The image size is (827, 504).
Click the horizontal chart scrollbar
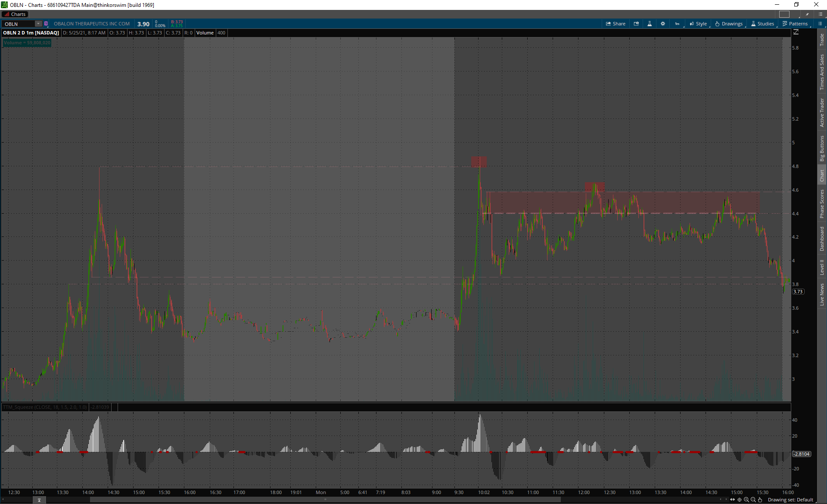point(325,500)
